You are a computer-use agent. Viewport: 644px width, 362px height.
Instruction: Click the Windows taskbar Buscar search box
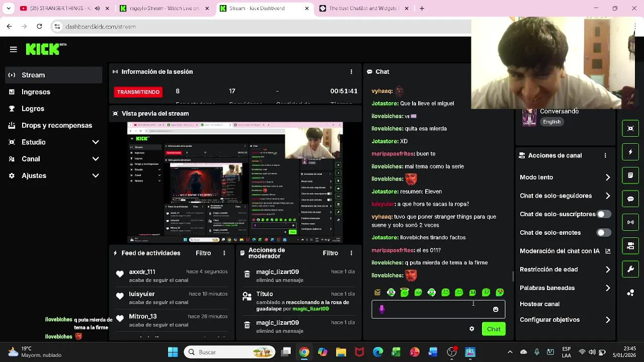(x=230, y=352)
